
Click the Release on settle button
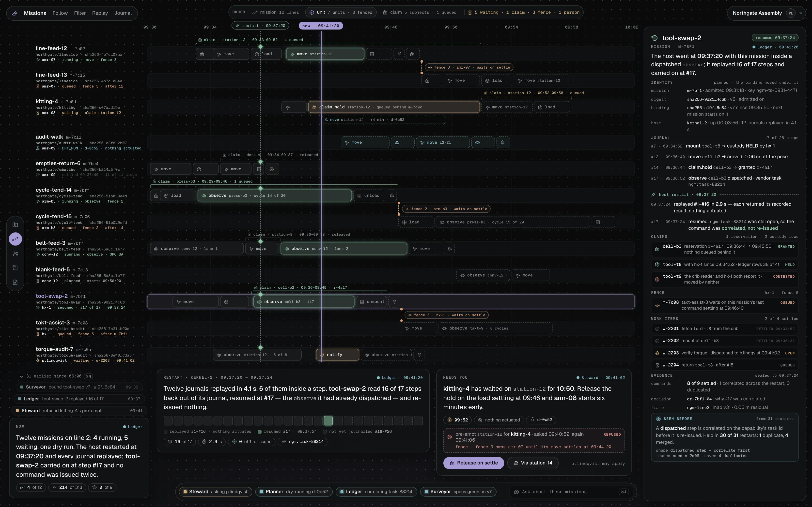pos(473,463)
